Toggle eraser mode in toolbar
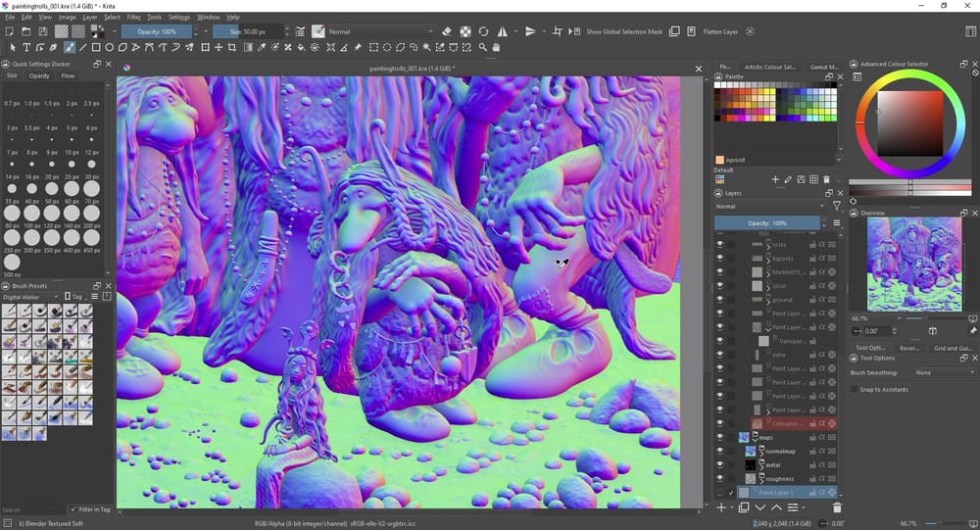This screenshot has height=530, width=980. [447, 31]
